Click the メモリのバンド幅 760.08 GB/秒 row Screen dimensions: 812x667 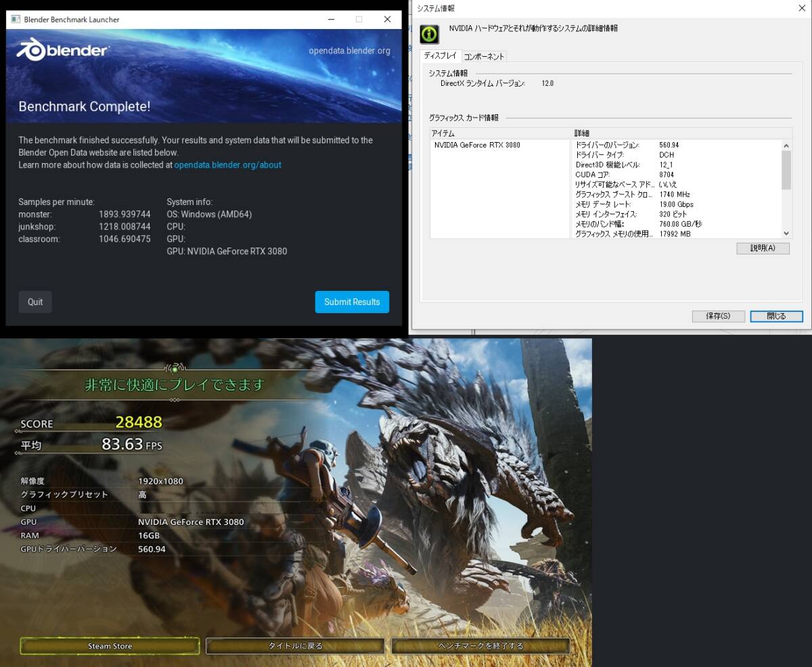[677, 224]
